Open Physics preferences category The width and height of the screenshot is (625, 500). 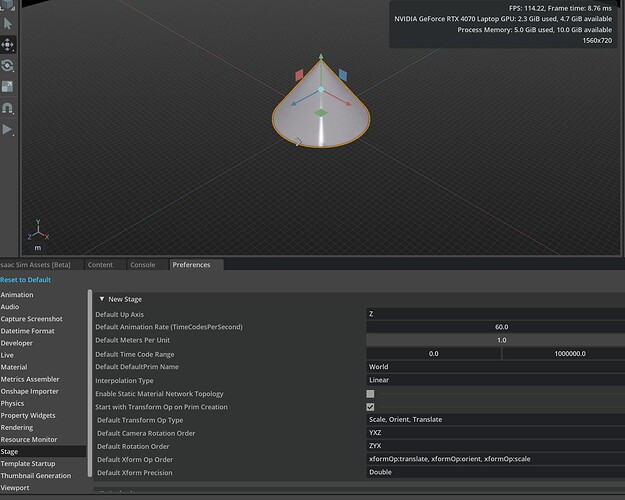coord(12,403)
